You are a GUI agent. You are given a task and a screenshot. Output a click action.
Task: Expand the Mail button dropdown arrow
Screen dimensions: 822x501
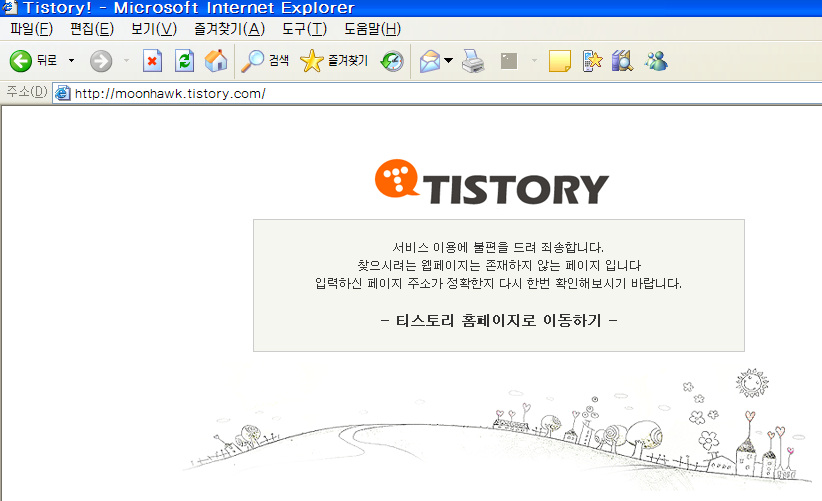[x=449, y=61]
